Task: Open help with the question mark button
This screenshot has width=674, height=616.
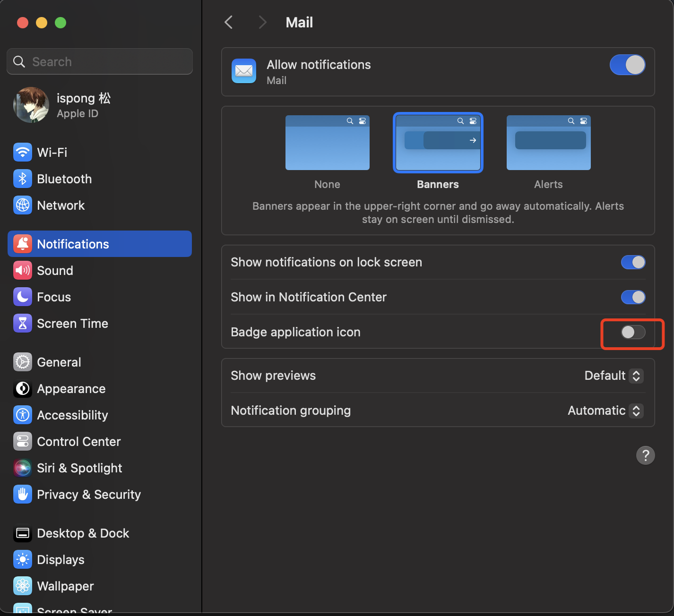Action: (645, 455)
